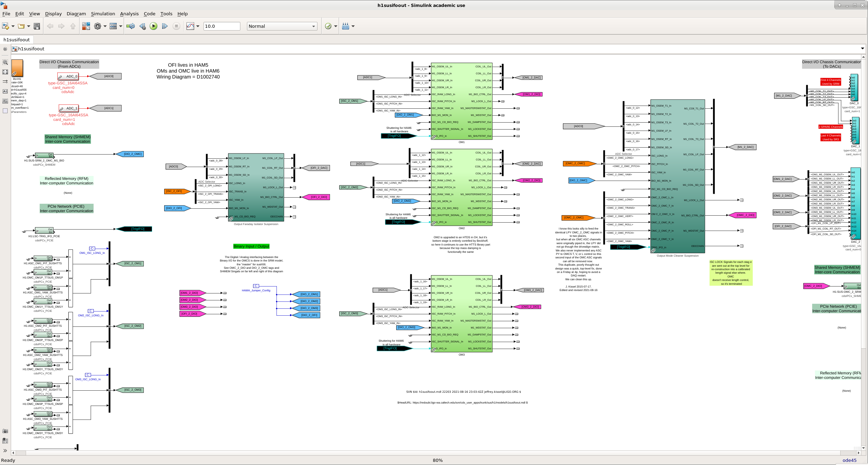
Task: Open the Normal simulation mode combo box
Action: click(x=282, y=26)
